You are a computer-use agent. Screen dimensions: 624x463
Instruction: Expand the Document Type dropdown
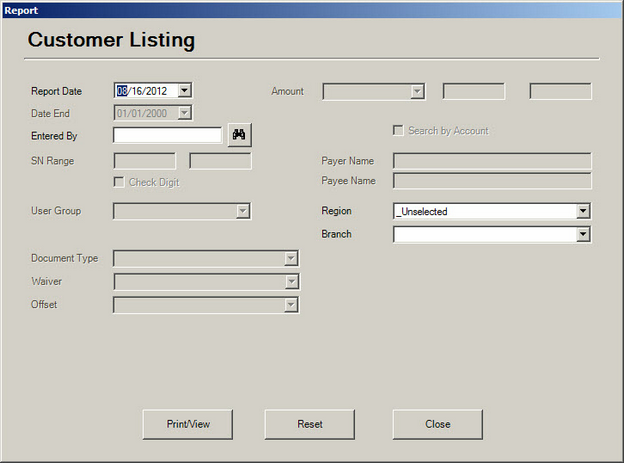(291, 258)
